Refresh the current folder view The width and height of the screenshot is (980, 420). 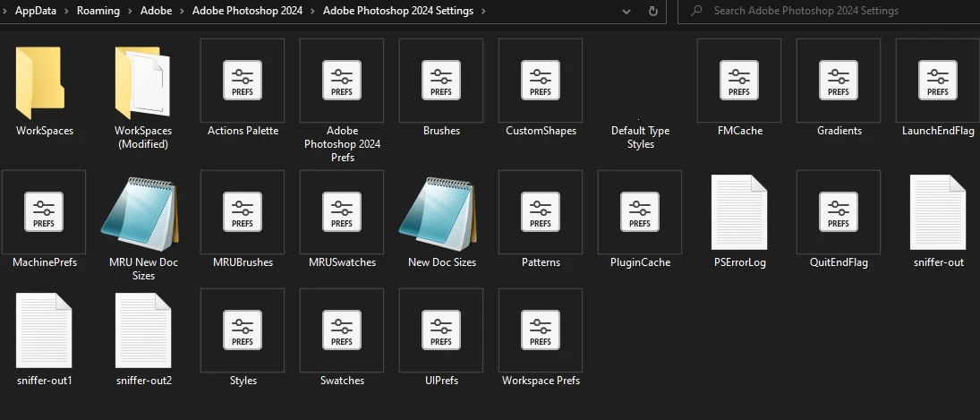pos(653,12)
